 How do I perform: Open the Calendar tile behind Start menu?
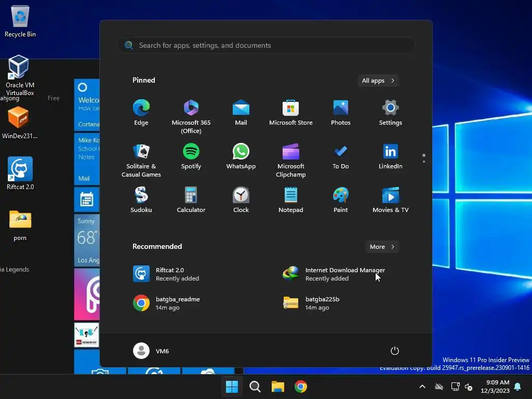pos(87,199)
